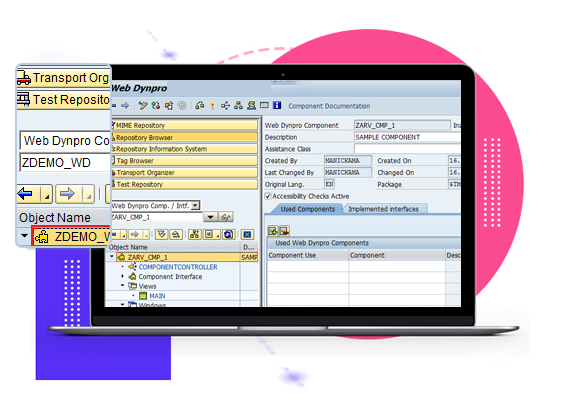Open the object hierarchy display icon
Image resolution: width=570 pixels, height=420 pixels.
238,106
